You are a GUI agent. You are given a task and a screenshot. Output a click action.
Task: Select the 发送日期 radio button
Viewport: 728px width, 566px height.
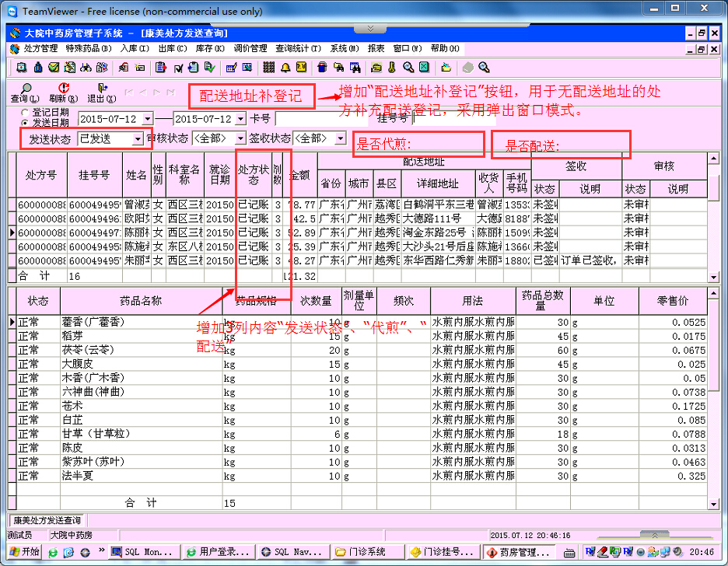click(x=25, y=123)
